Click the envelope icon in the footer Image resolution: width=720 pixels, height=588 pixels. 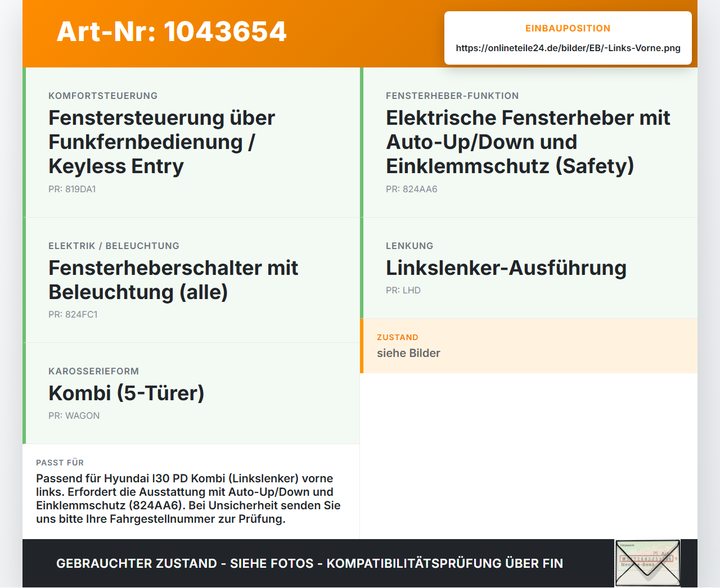pyautogui.click(x=647, y=563)
